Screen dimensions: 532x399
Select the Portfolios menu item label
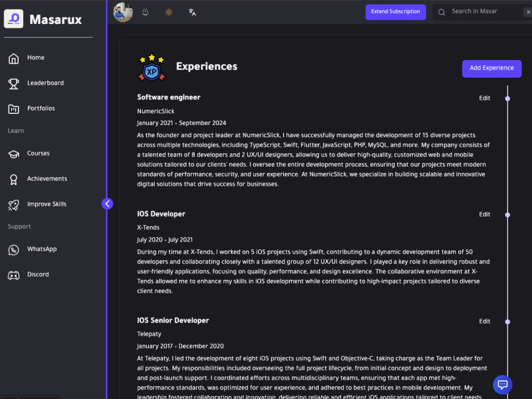click(x=41, y=108)
